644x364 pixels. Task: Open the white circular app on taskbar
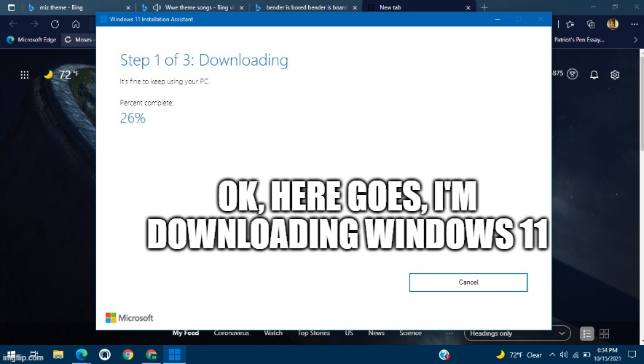[105, 355]
